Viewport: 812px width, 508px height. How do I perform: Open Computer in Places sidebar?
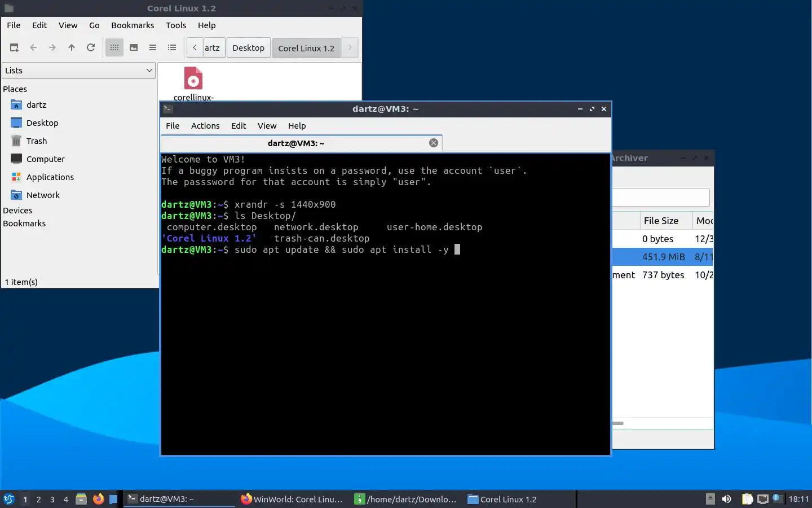coord(46,159)
